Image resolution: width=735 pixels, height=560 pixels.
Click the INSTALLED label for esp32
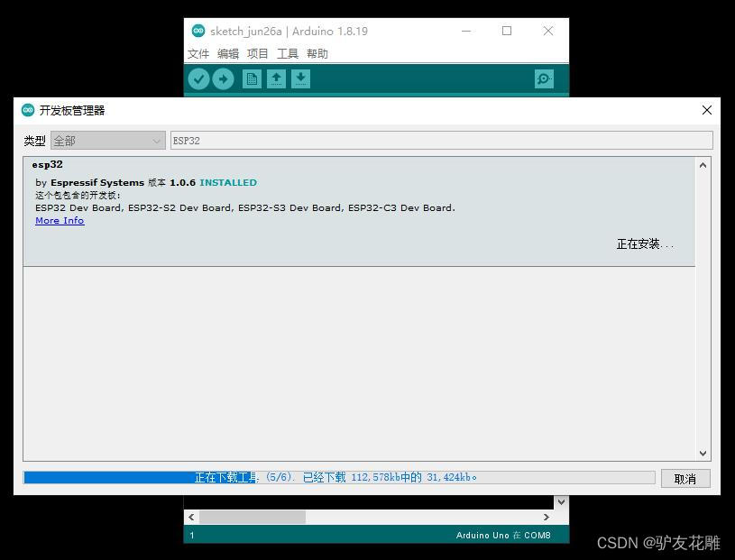tap(228, 182)
